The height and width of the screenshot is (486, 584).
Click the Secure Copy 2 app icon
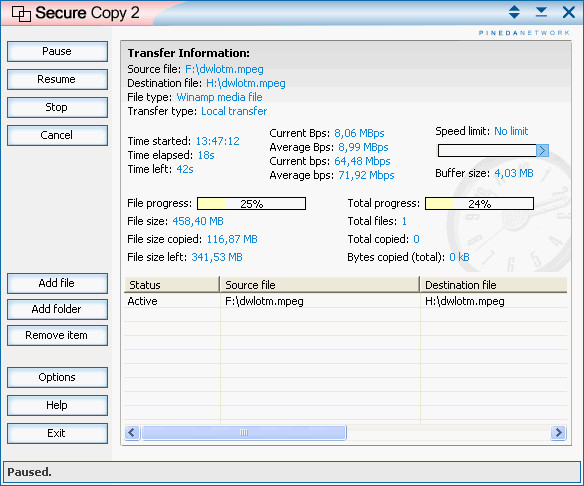pyautogui.click(x=21, y=13)
